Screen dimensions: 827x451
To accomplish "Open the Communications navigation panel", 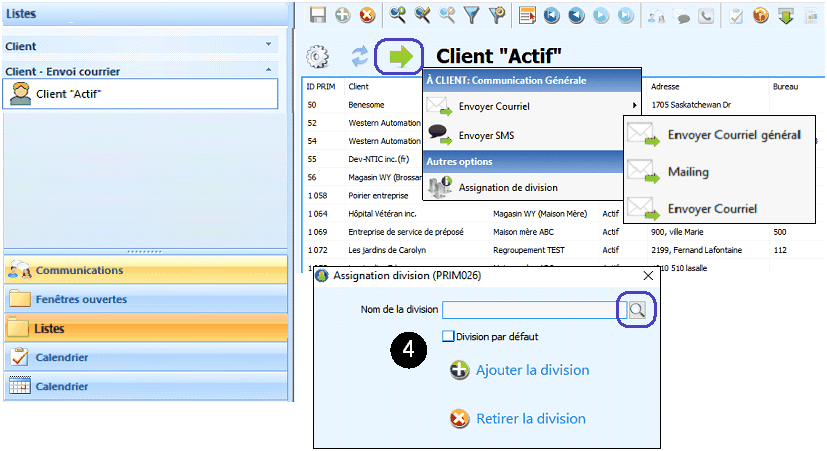I will (80, 270).
